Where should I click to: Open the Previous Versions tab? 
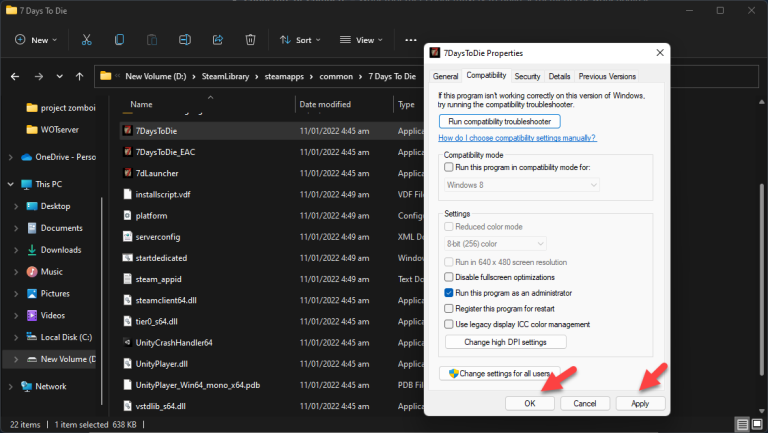tap(607, 76)
